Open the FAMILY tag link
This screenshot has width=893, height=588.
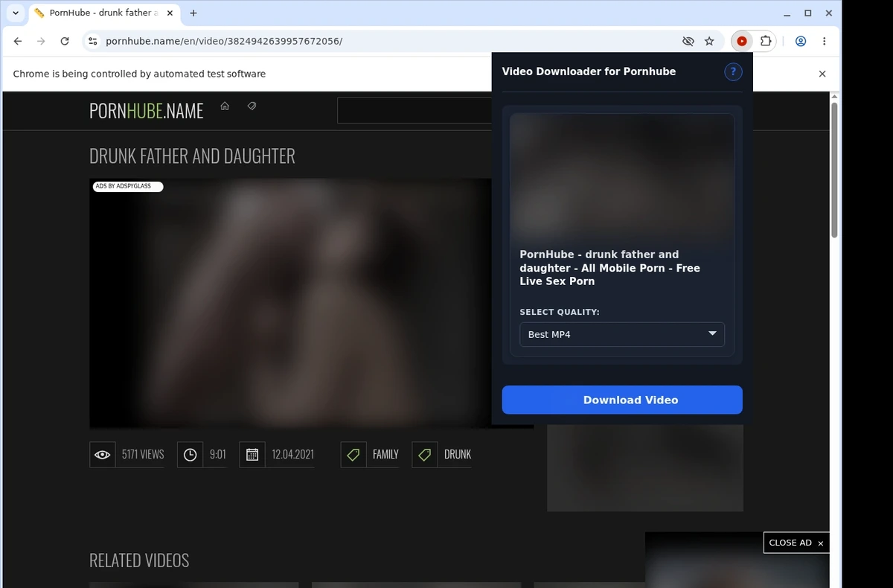385,454
